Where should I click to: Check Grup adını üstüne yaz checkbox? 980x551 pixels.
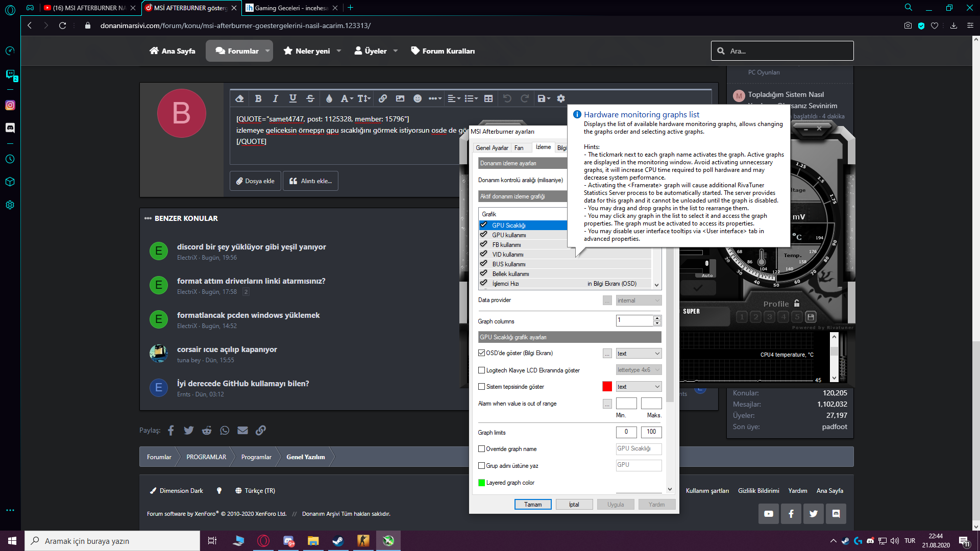point(481,466)
